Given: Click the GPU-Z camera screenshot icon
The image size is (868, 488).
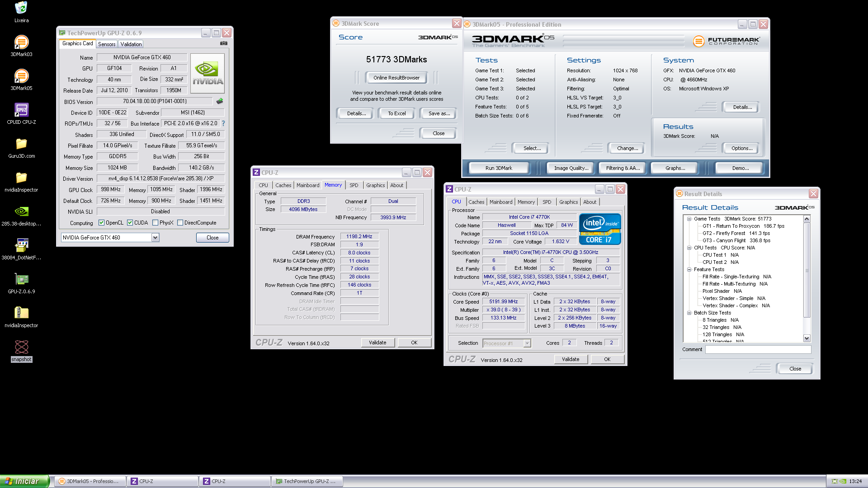Looking at the screenshot, I should tap(224, 43).
